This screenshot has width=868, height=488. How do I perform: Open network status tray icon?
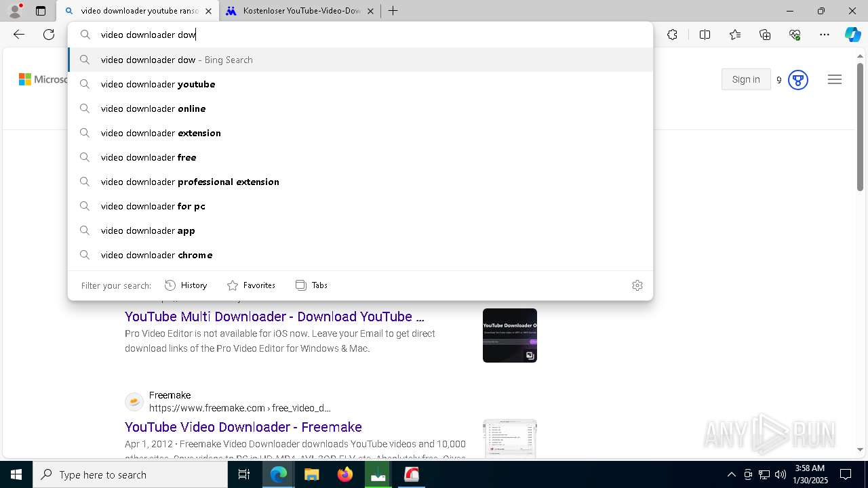(x=764, y=474)
